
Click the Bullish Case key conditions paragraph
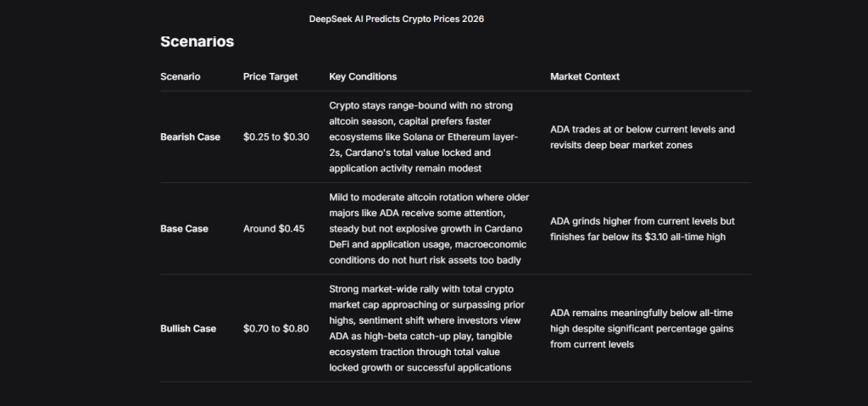[427, 328]
